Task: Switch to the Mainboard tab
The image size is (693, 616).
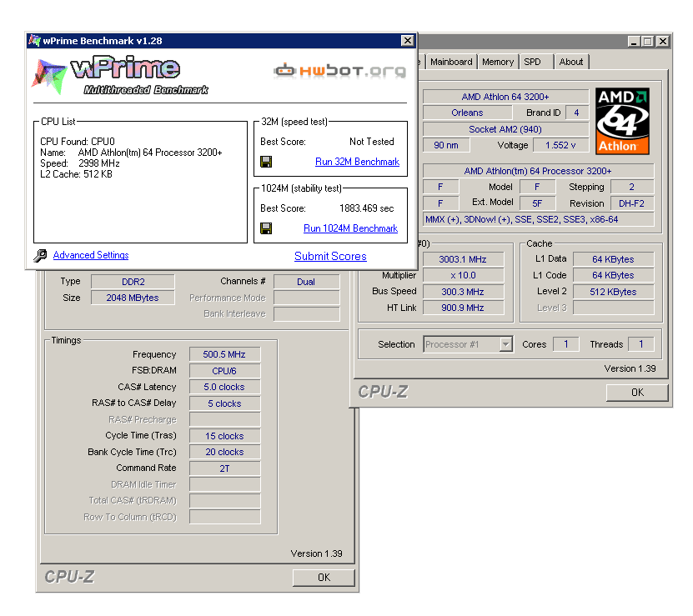Action: [451, 62]
